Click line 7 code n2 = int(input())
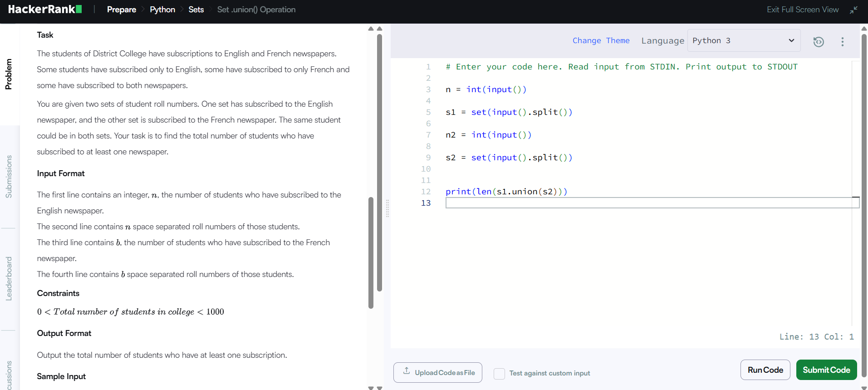Screen dimensions: 868x390 (489, 135)
